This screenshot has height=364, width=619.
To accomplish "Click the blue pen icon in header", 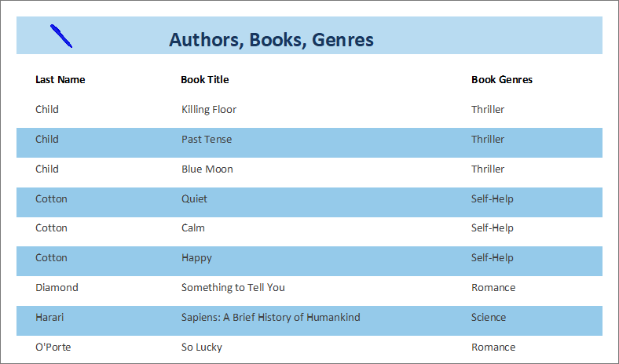I will click(x=61, y=36).
